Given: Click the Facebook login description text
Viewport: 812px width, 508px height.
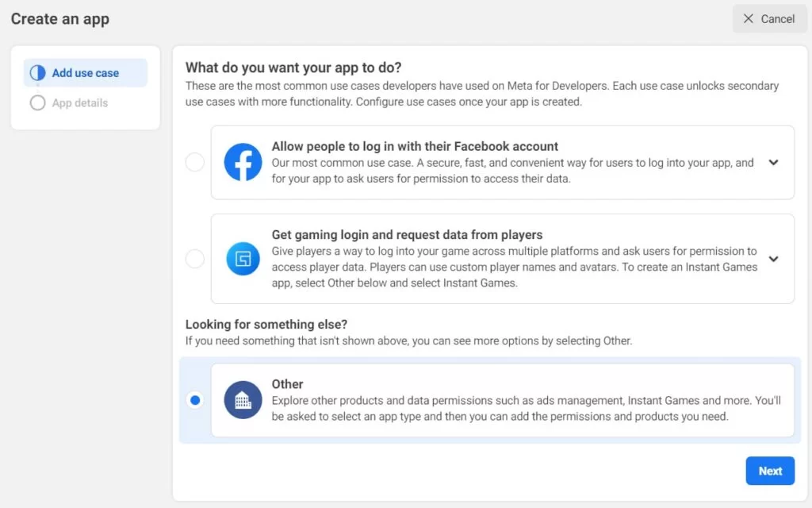Looking at the screenshot, I should pyautogui.click(x=513, y=171).
